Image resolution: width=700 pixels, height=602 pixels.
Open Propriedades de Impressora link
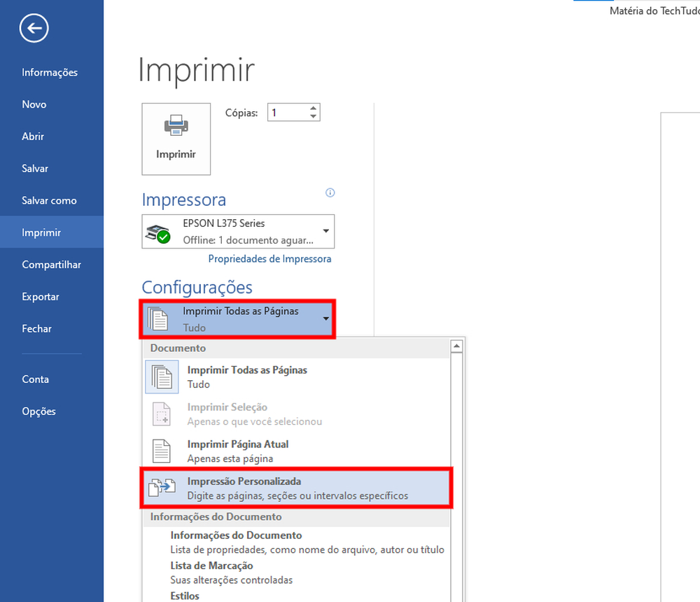(269, 259)
